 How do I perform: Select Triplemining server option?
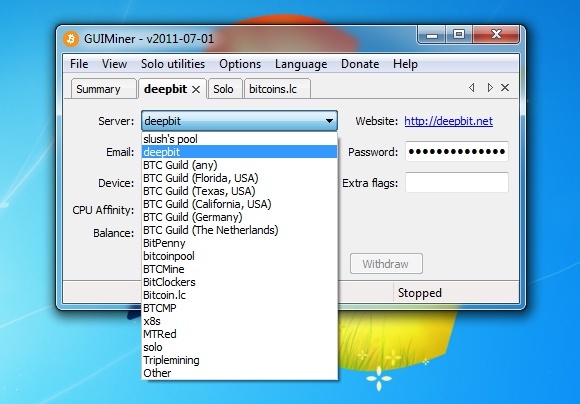tap(239, 360)
